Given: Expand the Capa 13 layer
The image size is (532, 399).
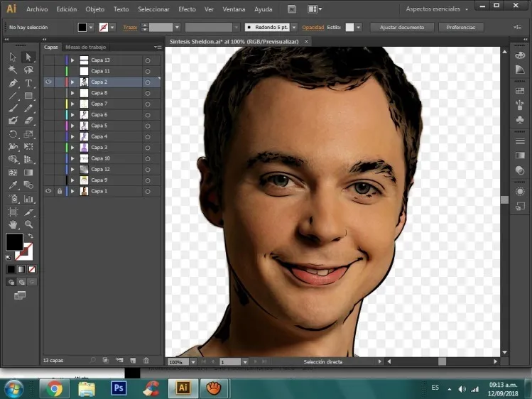Looking at the screenshot, I should coord(72,60).
